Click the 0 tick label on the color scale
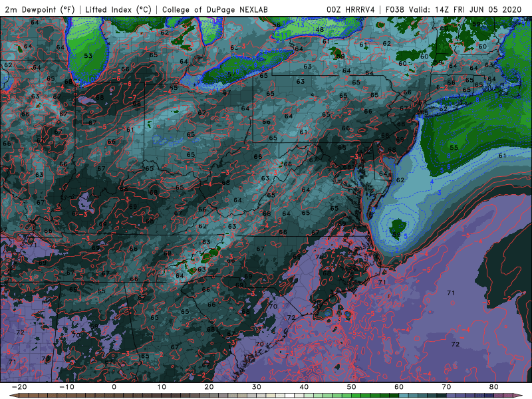Viewport: 532px width, 399px height. (x=114, y=387)
